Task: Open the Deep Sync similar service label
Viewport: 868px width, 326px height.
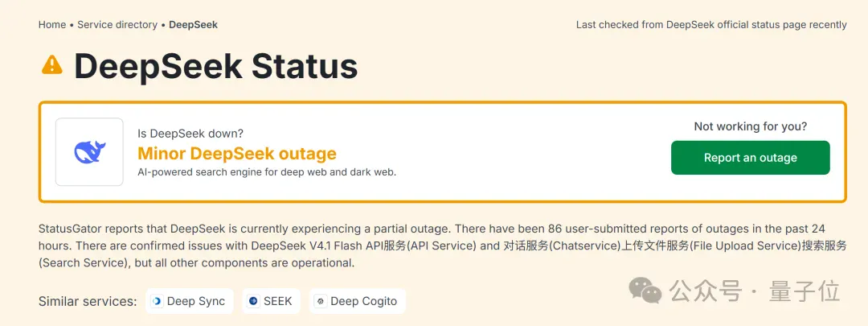Action: tap(196, 302)
